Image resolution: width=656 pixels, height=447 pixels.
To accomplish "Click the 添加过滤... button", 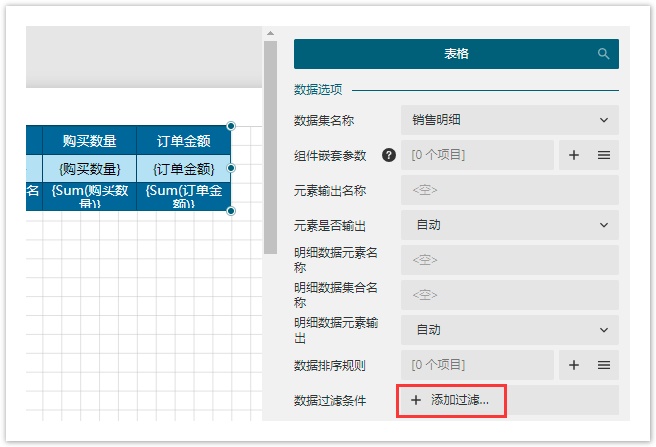I will tap(451, 401).
